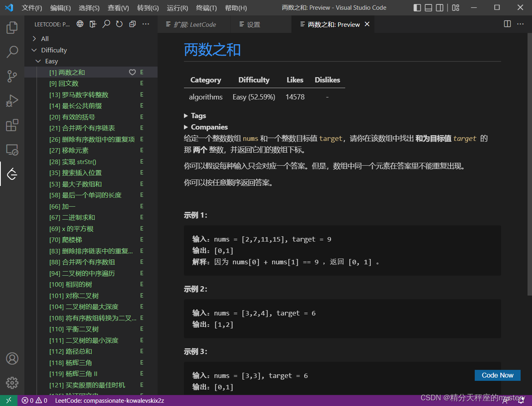Screen dimensions: 532x406
Task: Open the 运行(R) menu
Action: (177, 8)
